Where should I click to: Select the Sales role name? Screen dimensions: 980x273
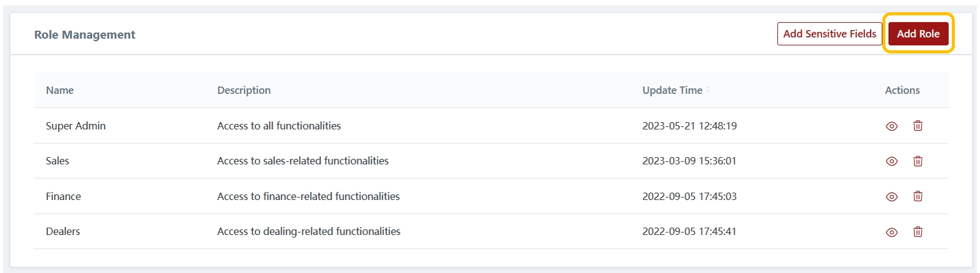[x=58, y=161]
